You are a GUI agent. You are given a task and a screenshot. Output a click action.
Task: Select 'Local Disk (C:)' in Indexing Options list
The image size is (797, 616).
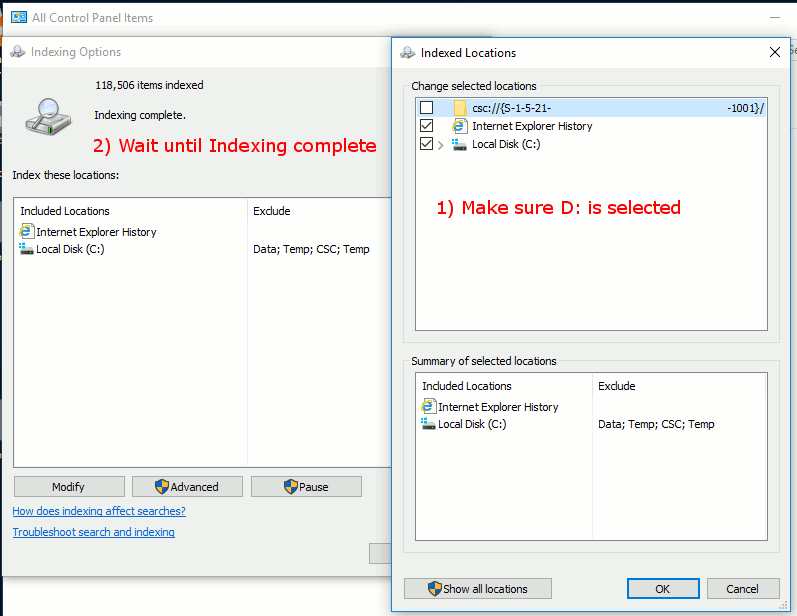(x=70, y=249)
